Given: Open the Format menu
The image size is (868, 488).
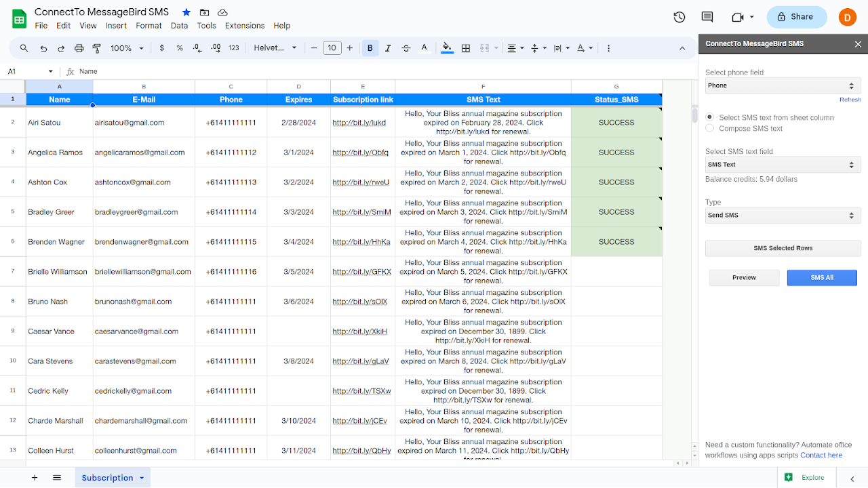Looking at the screenshot, I should click(x=149, y=26).
